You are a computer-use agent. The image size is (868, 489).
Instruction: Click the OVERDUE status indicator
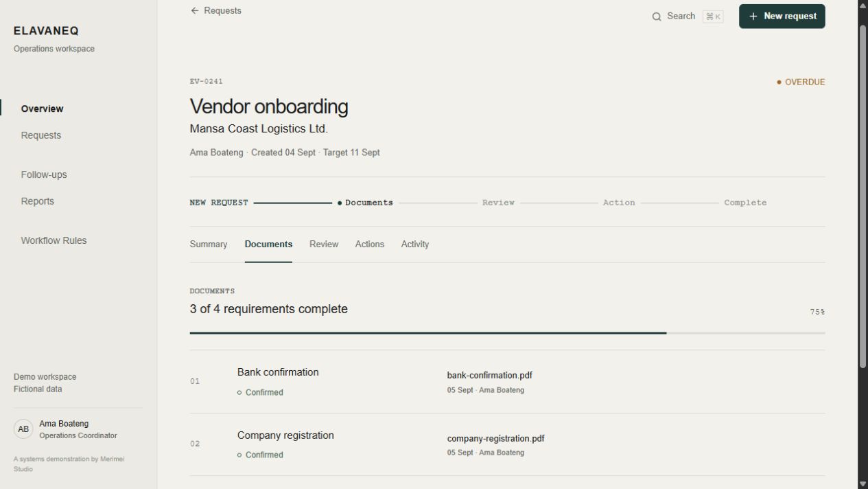[801, 82]
